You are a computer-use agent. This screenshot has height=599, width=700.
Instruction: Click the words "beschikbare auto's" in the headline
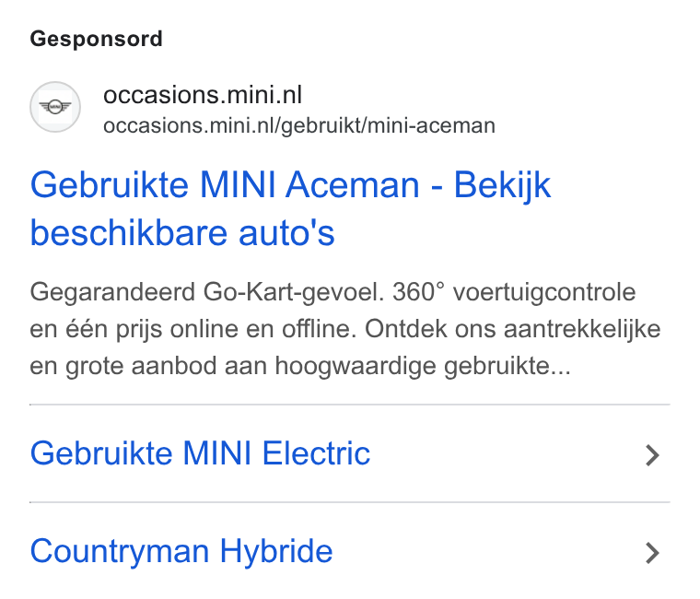[x=182, y=233]
